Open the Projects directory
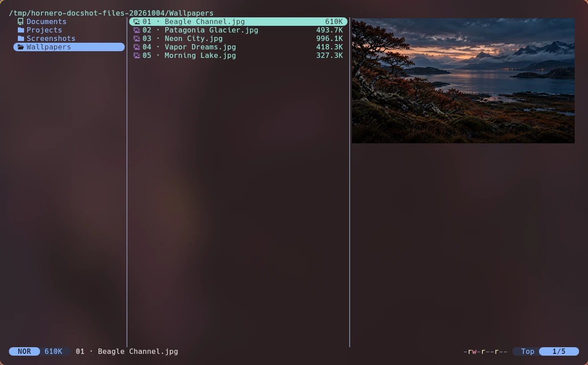 (69, 30)
